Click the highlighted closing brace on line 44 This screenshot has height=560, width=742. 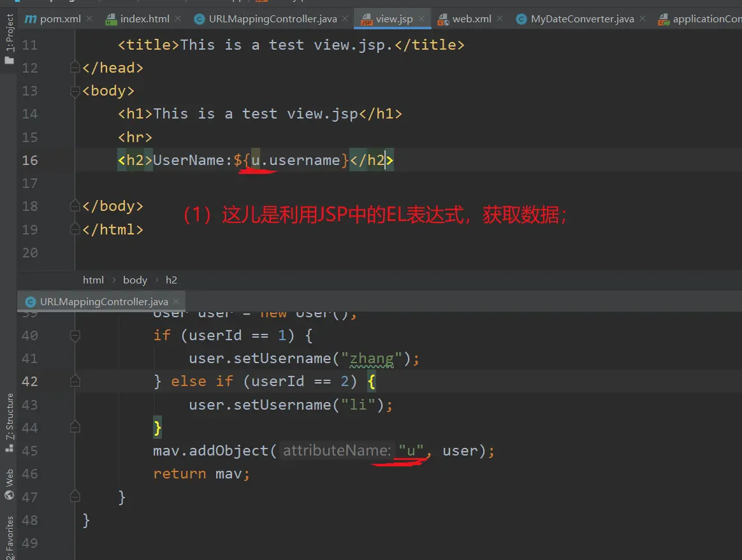coord(157,428)
